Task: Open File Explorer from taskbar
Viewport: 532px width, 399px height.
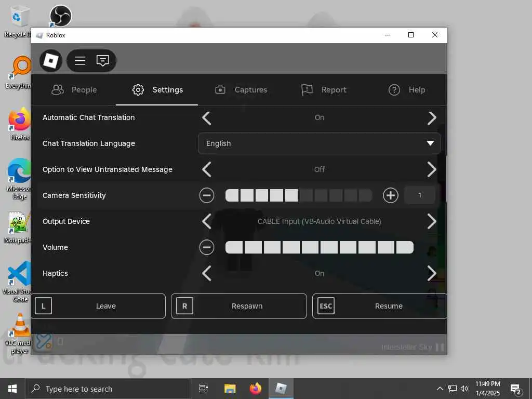Action: tap(230, 389)
